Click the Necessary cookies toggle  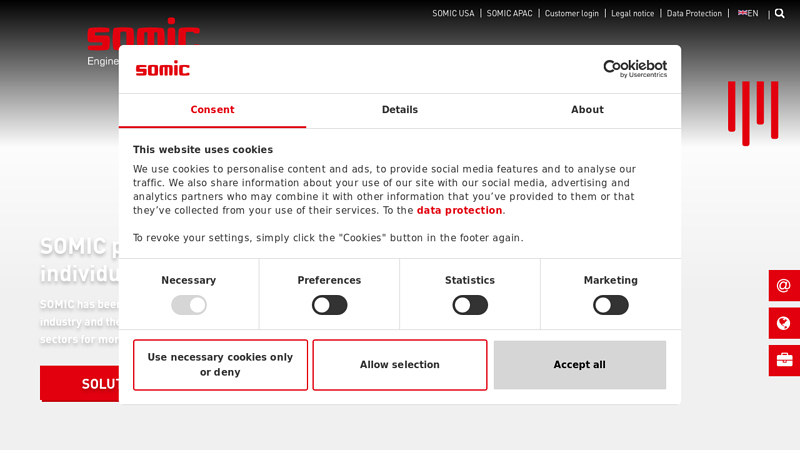(189, 305)
